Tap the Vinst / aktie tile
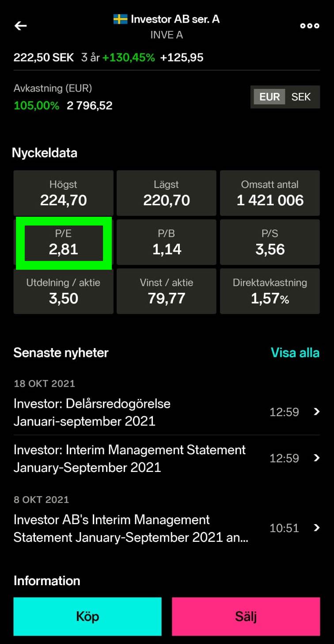 click(167, 291)
